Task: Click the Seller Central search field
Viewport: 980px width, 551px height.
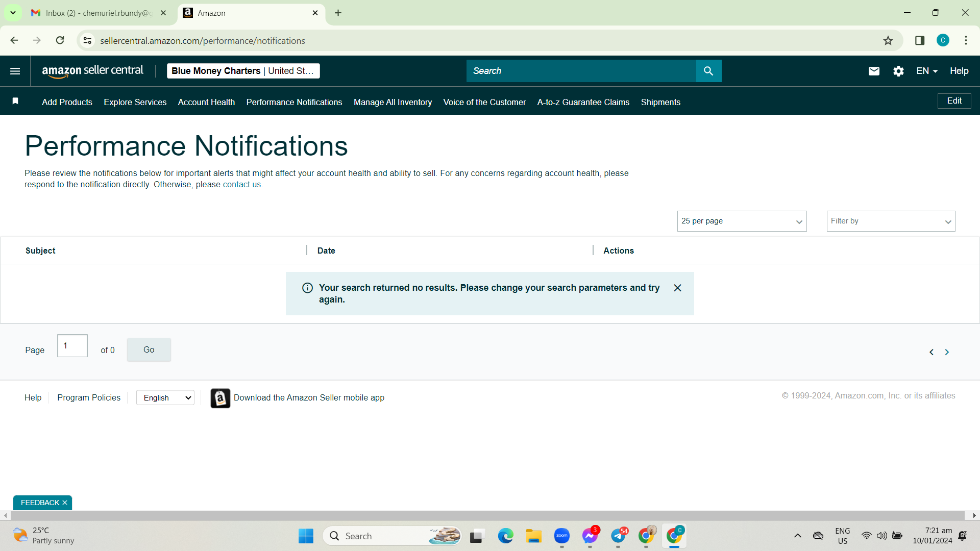Action: 581,71
